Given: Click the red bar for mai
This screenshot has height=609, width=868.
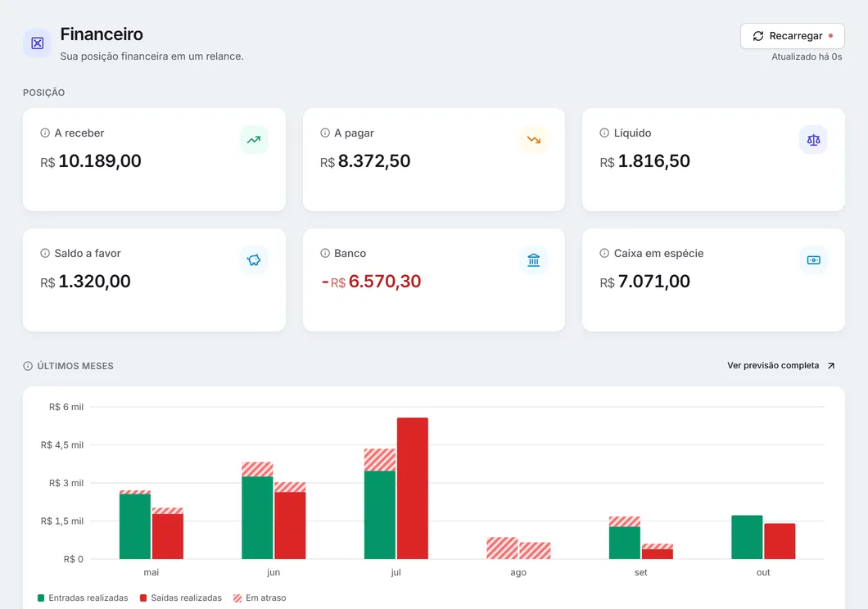Looking at the screenshot, I should (168, 536).
